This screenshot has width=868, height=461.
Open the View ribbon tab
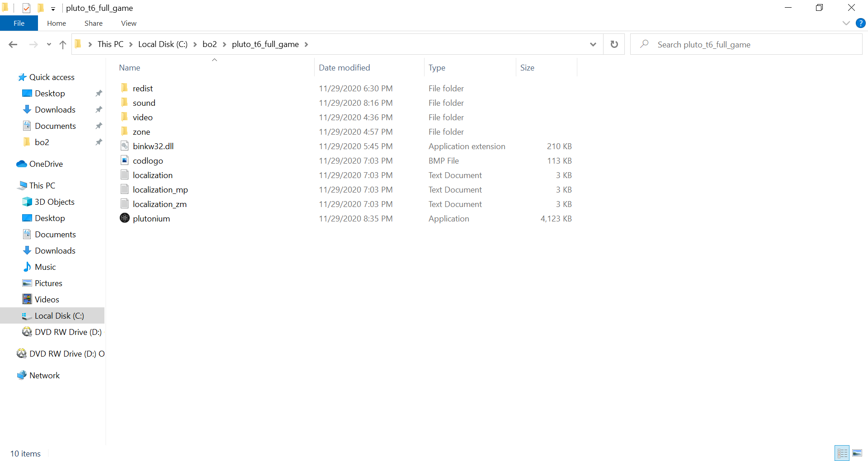(129, 23)
